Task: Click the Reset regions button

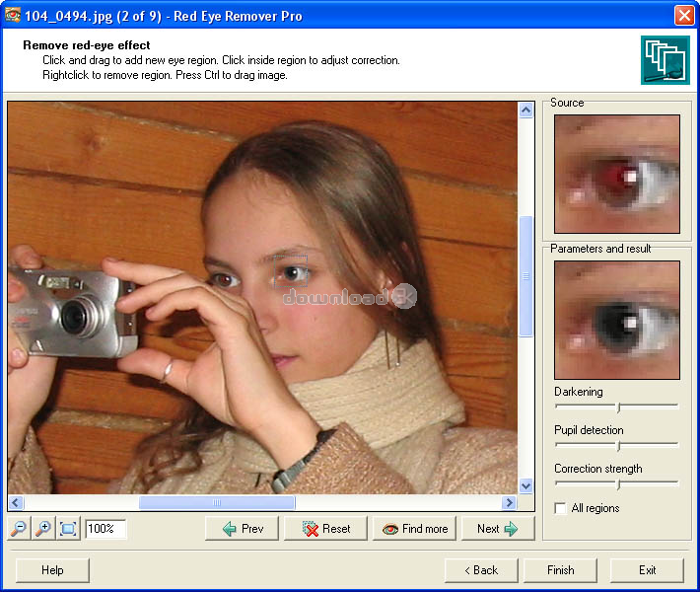Action: click(326, 529)
